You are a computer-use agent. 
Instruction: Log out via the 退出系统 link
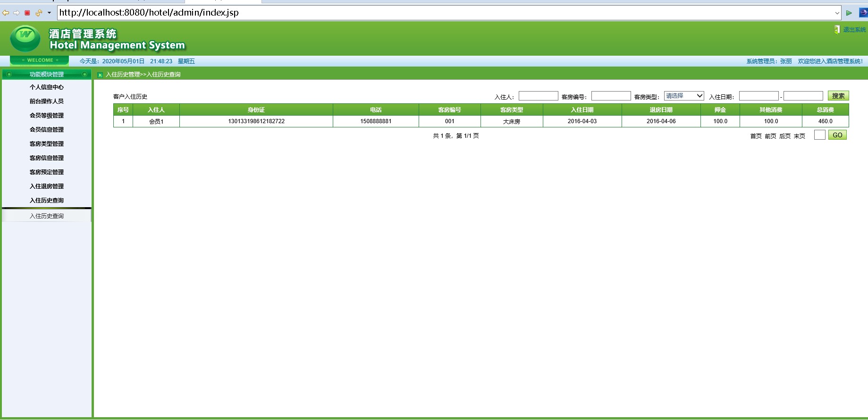pyautogui.click(x=854, y=30)
